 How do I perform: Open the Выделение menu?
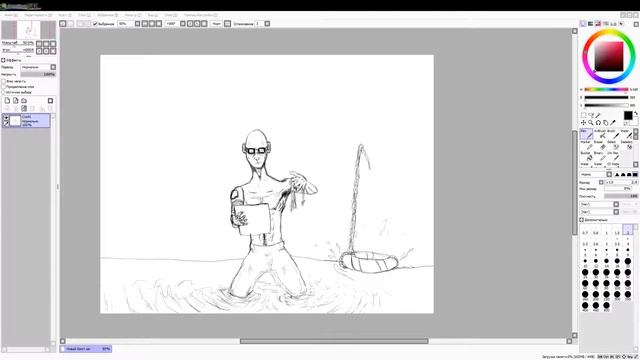[108, 15]
